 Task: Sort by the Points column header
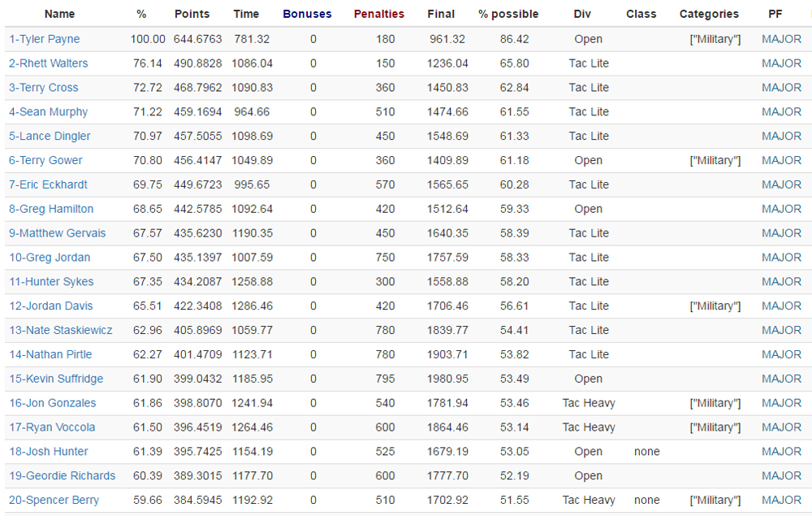pos(192,15)
